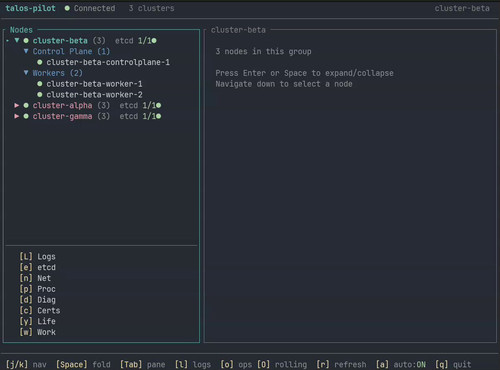Expand the cluster-alpha arrow
The height and width of the screenshot is (370, 500).
(x=17, y=105)
